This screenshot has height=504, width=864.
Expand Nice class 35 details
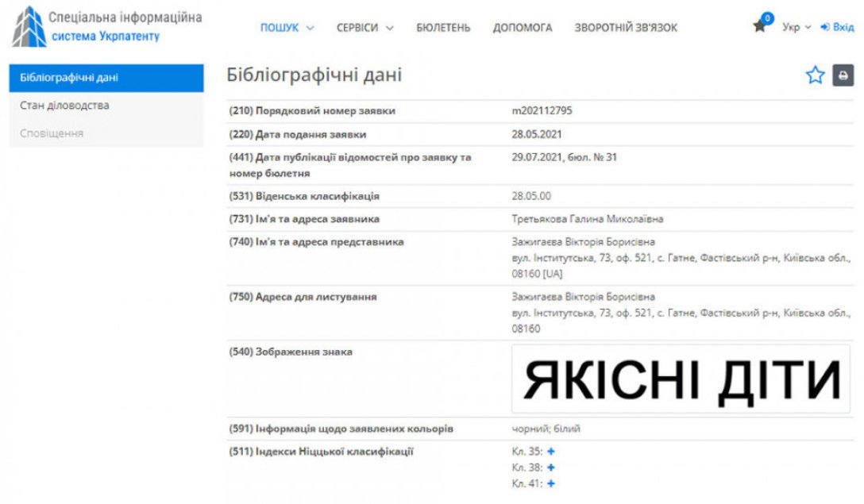click(x=551, y=452)
